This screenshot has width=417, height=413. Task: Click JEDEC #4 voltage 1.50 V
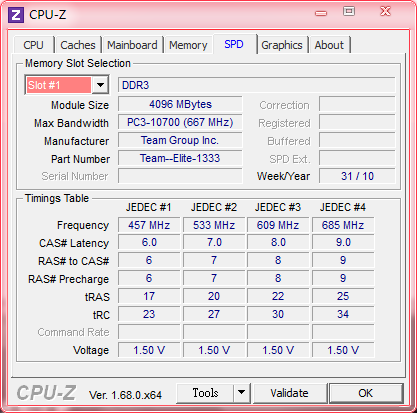click(343, 350)
